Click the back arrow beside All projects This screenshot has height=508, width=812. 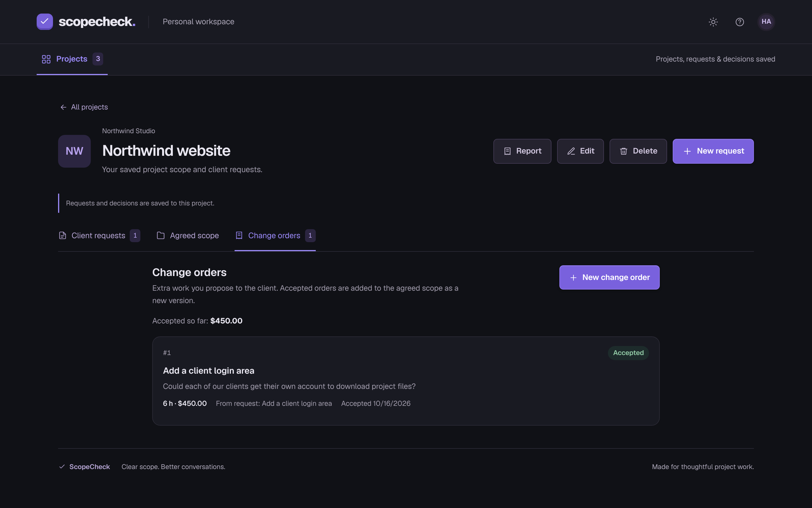point(63,107)
